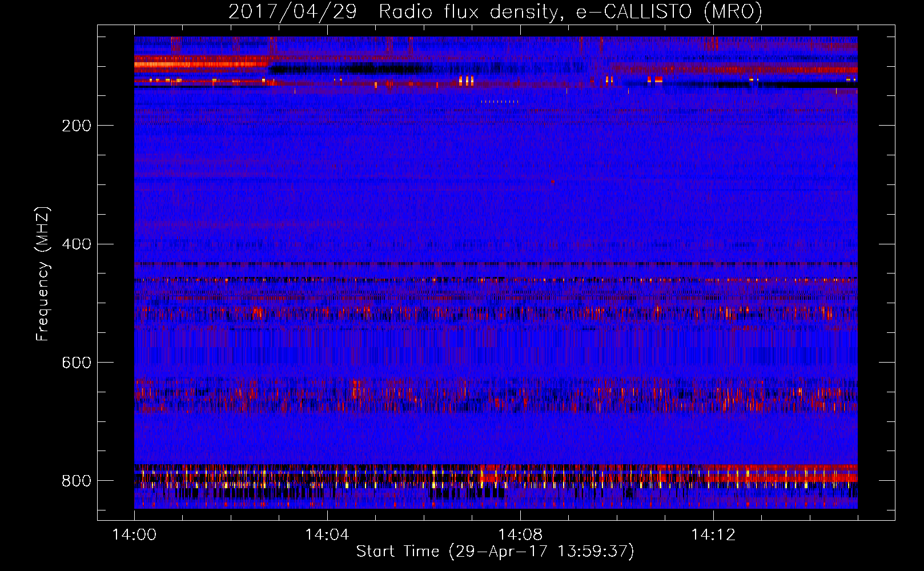Image resolution: width=924 pixels, height=571 pixels.
Task: Click the '600' frequency tick label
Action: (x=77, y=363)
